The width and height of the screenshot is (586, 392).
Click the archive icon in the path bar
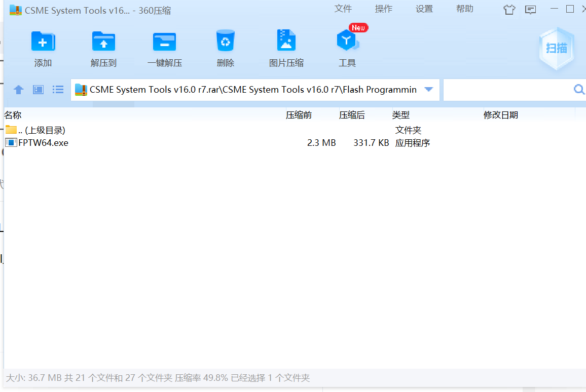81,90
